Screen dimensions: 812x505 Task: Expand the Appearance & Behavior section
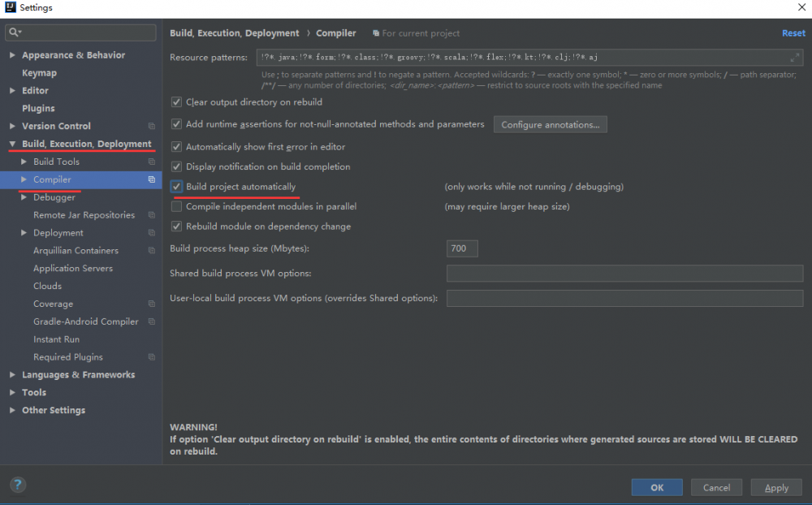tap(11, 54)
